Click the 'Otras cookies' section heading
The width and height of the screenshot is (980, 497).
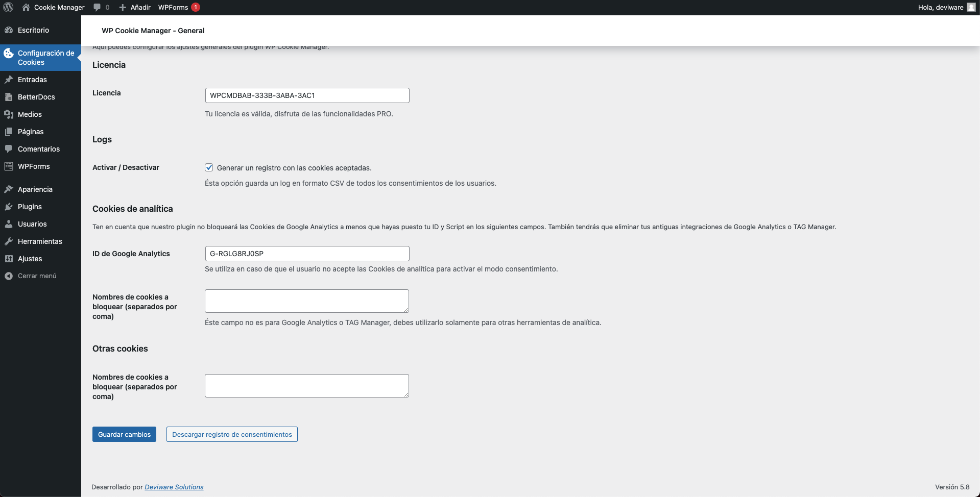click(x=120, y=349)
